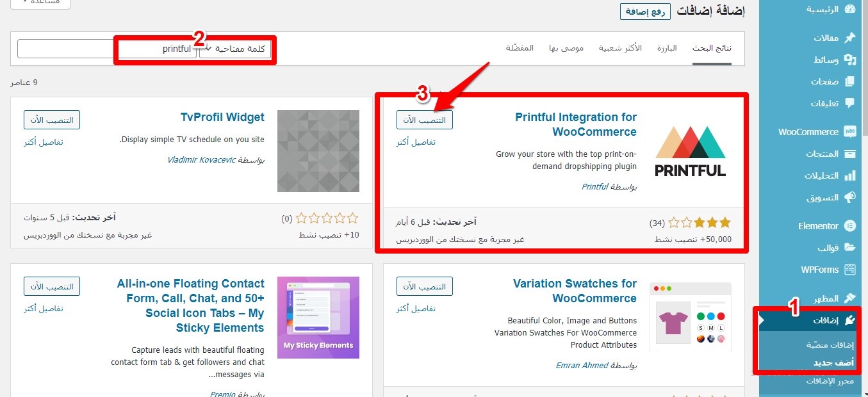
Task: Click the صفحات pages icon
Action: point(850,81)
